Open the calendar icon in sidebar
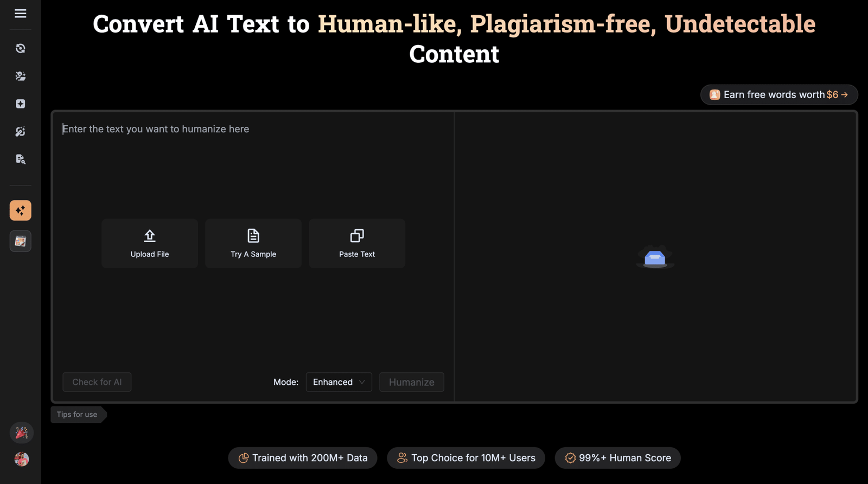This screenshot has height=484, width=868. tap(21, 241)
